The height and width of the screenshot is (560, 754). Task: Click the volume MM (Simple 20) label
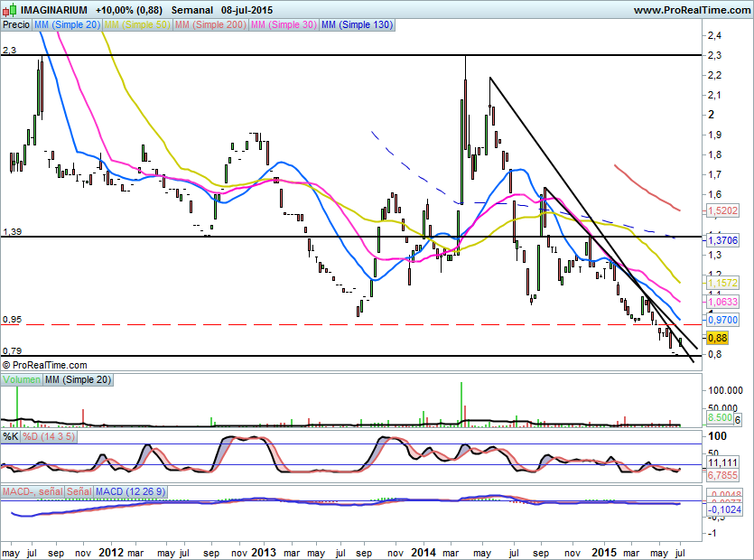pos(78,379)
